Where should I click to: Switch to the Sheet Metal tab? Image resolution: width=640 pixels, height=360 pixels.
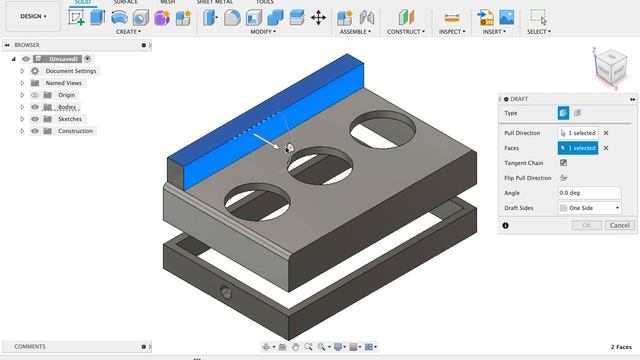pyautogui.click(x=215, y=2)
